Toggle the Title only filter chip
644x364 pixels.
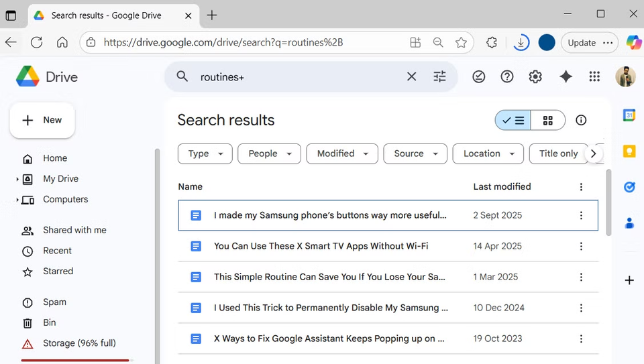click(558, 154)
